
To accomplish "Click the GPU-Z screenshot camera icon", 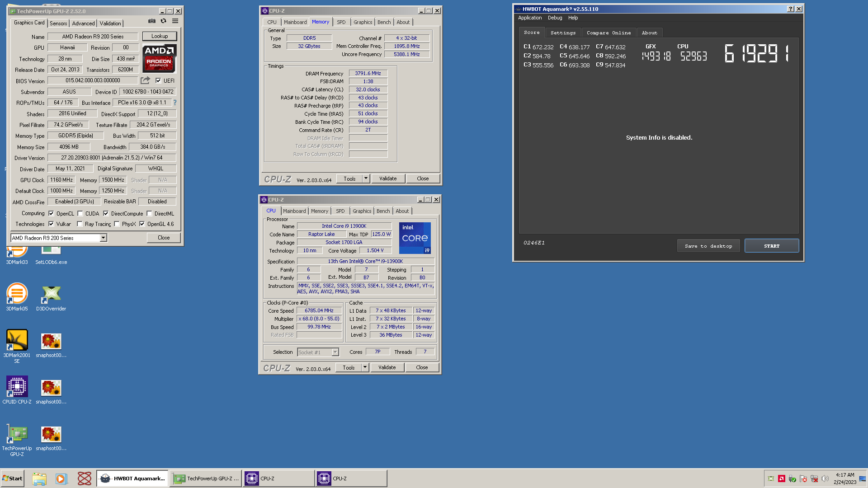I will [152, 21].
